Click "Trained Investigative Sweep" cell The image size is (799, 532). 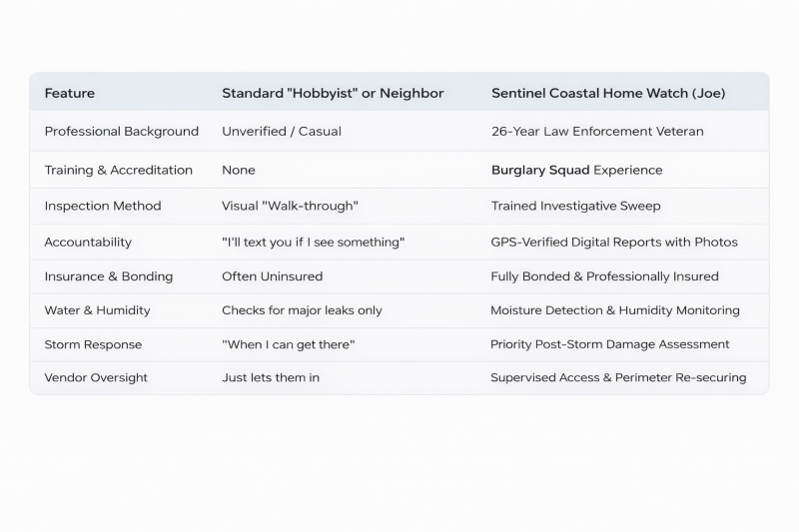(x=575, y=206)
